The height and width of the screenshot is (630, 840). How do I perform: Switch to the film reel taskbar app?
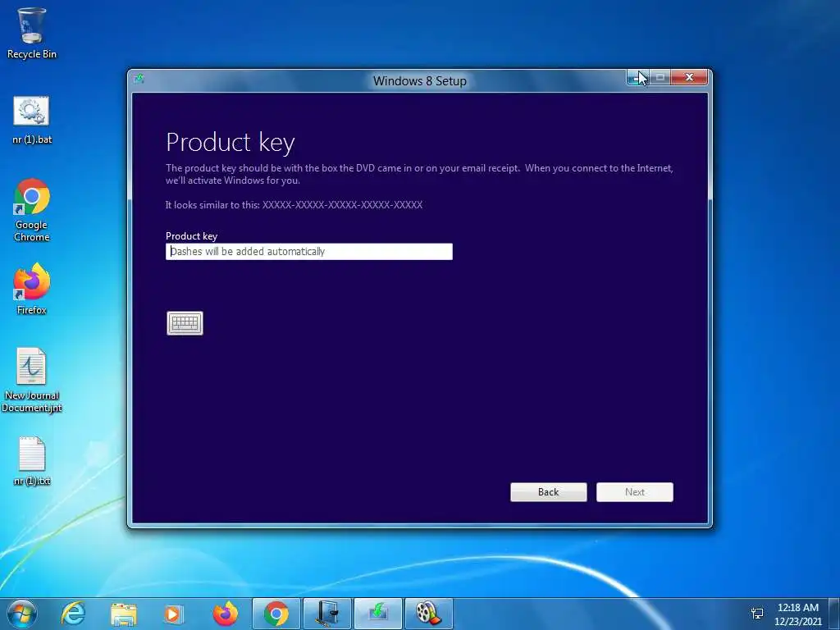pos(428,614)
